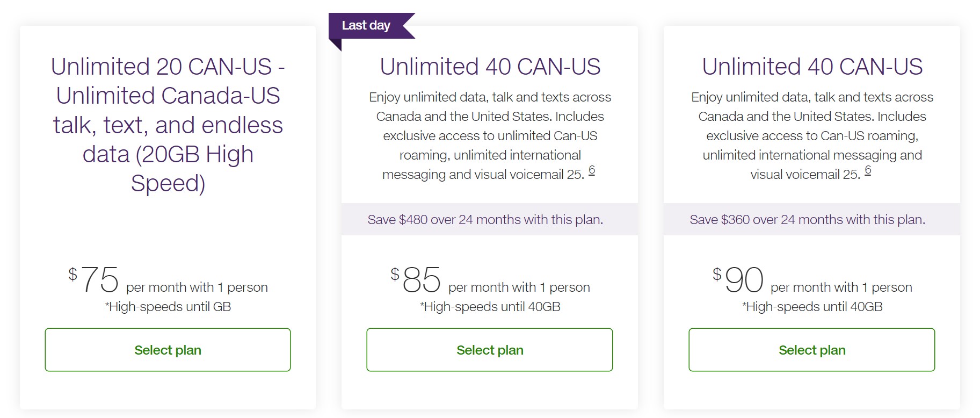Click the Unlimited 40 CAN-US heading under Last day

(490, 67)
